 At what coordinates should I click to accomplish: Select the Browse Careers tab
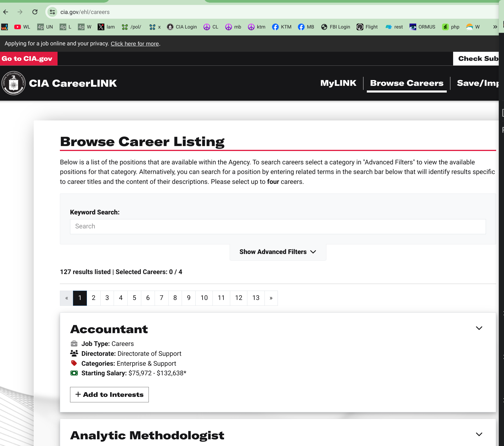407,83
